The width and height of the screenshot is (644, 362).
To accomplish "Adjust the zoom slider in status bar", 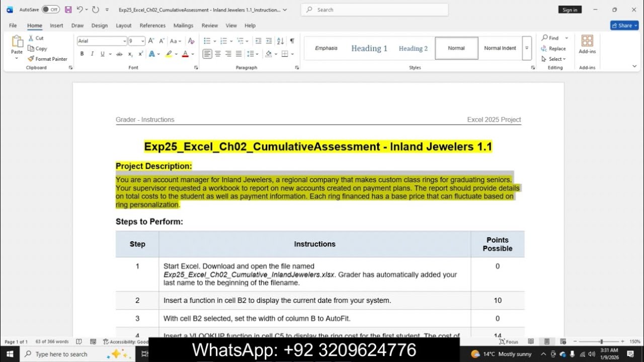I will tap(601, 341).
